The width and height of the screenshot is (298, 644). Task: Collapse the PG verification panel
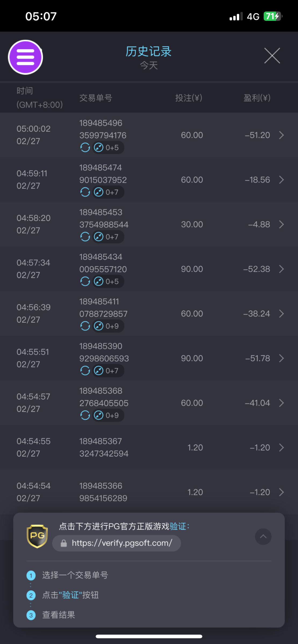263,536
